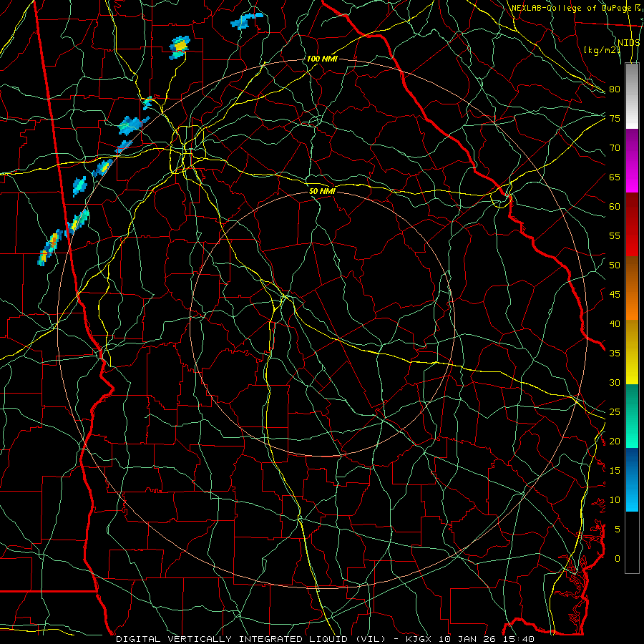Select the 45 value on the color scale
The height and width of the screenshot is (644, 644).
(x=615, y=295)
